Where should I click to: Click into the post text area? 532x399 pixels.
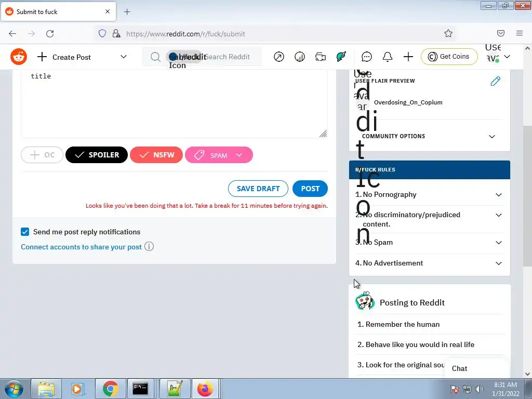point(174,103)
